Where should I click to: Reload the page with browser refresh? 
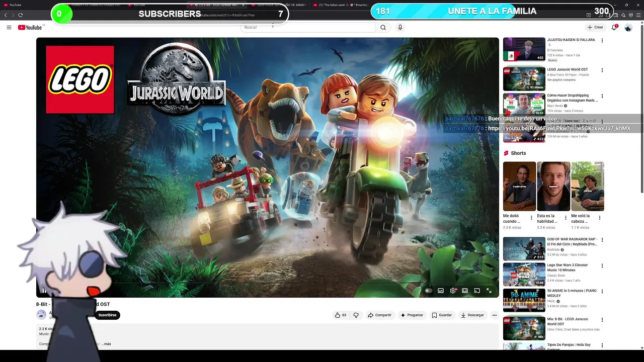(x=20, y=15)
